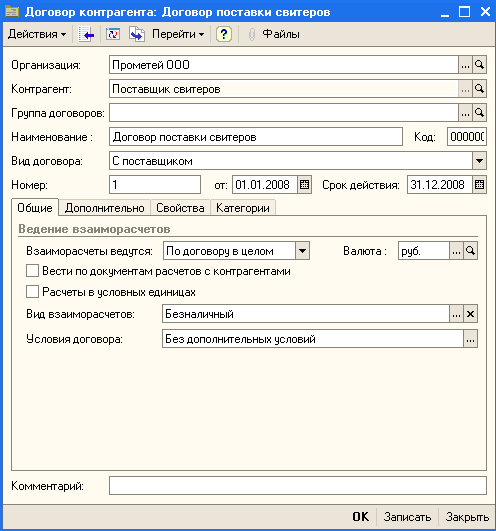Expand the Взаиморасчеты ведутся dropdown
The height and width of the screenshot is (531, 496).
[x=302, y=251]
